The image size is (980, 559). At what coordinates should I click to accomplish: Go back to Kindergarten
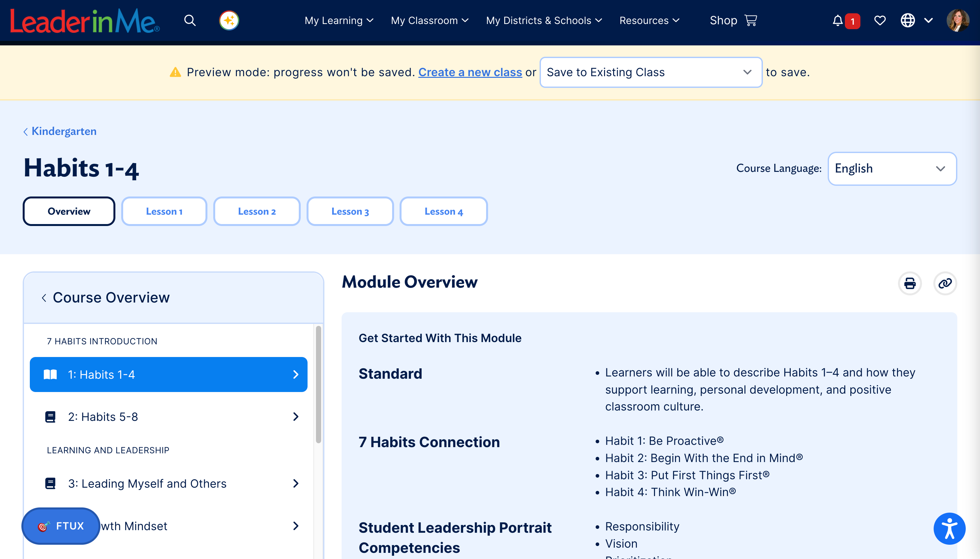click(60, 131)
